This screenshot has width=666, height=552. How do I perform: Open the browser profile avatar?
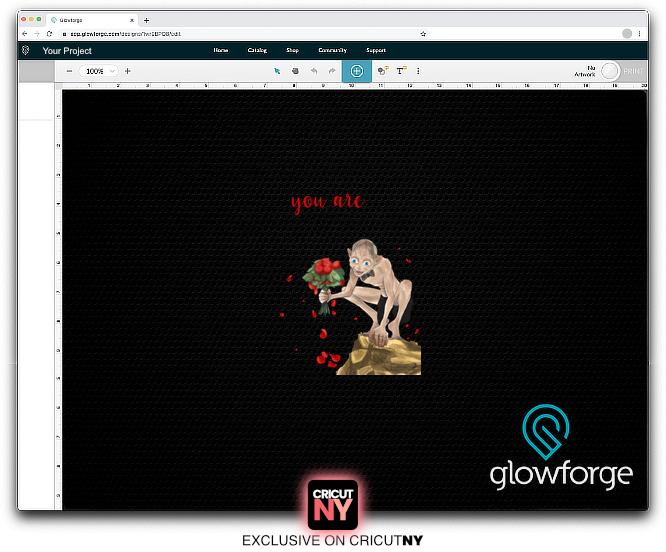click(x=627, y=34)
